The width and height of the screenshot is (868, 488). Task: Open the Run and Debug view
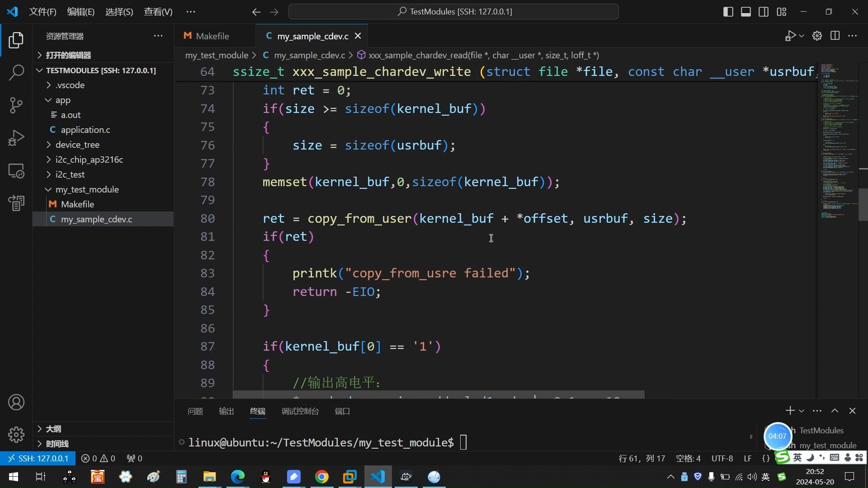coord(16,138)
